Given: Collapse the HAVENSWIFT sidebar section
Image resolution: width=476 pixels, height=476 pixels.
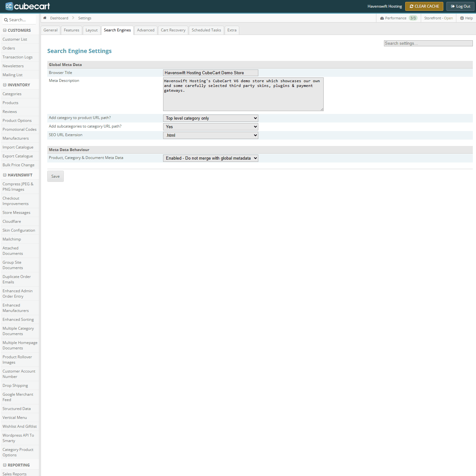Looking at the screenshot, I should pyautogui.click(x=5, y=175).
